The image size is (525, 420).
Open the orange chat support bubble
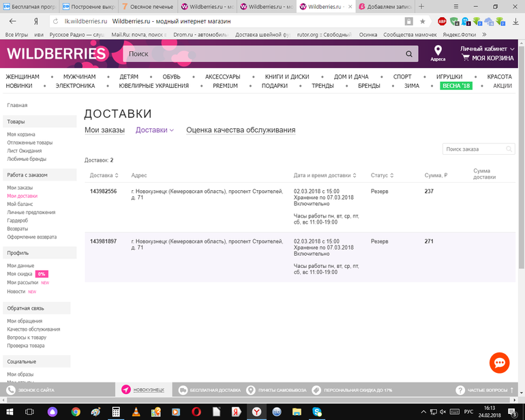[499, 363]
